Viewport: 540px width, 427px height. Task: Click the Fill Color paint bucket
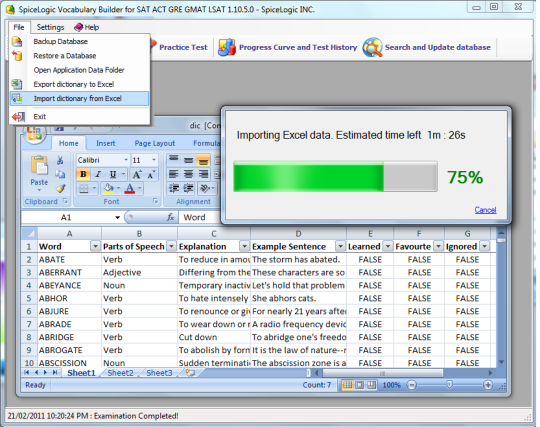pyautogui.click(x=108, y=188)
